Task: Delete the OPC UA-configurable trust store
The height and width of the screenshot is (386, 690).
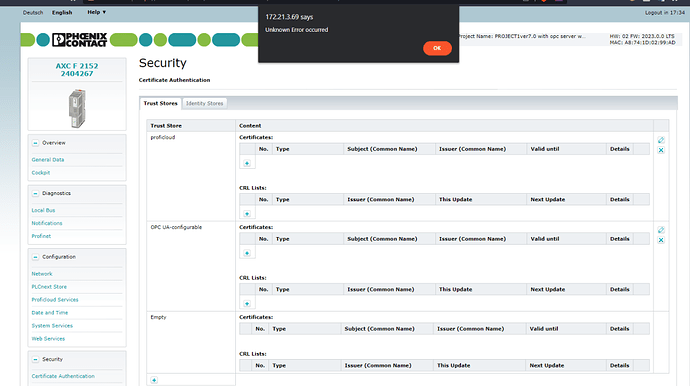Action: (x=661, y=240)
